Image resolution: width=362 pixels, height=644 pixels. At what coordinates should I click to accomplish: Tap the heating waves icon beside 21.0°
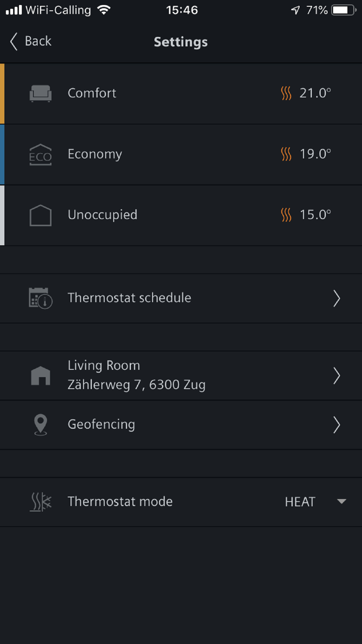pyautogui.click(x=286, y=93)
